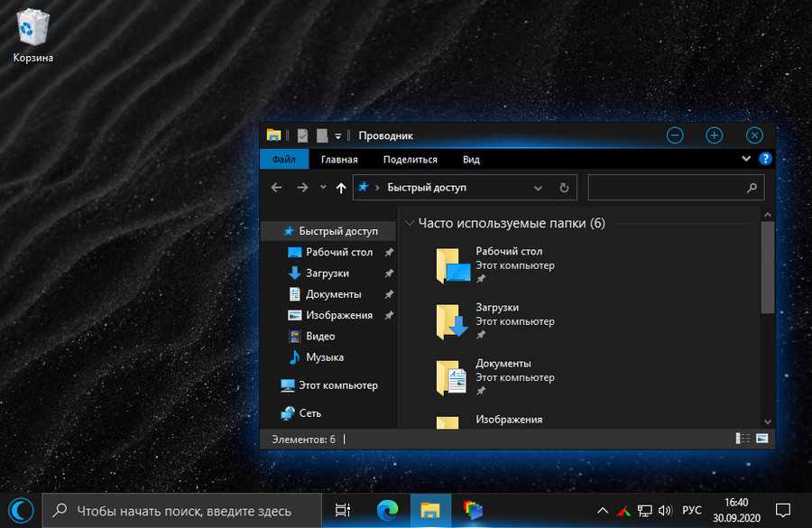Open the notification center icon

[x=783, y=510]
